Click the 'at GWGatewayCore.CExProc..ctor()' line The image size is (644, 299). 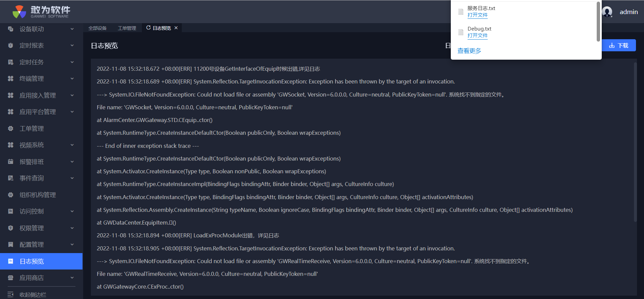140,287
